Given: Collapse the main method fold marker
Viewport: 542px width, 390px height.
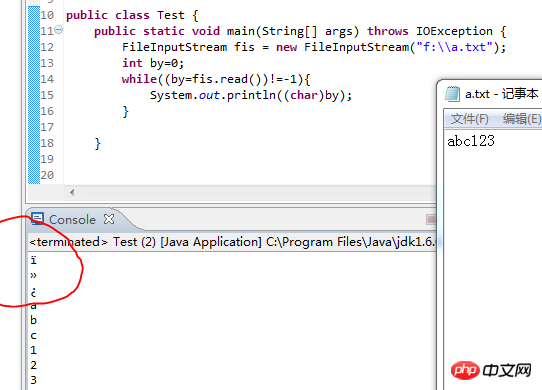Looking at the screenshot, I should (59, 30).
